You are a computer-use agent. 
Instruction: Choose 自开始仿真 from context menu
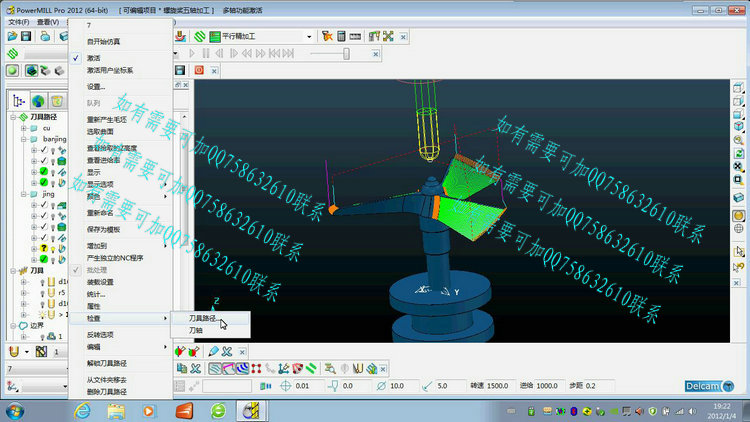(x=103, y=42)
